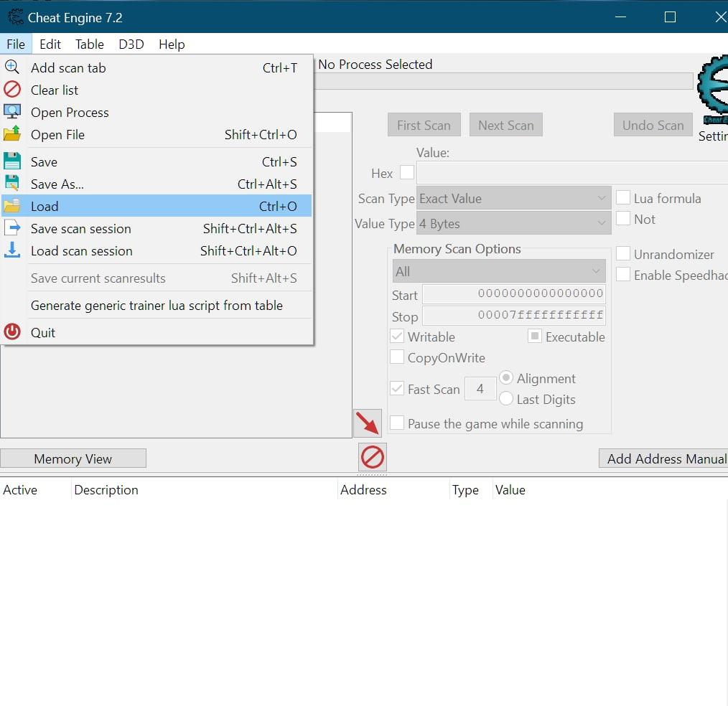The width and height of the screenshot is (728, 706).
Task: Open the File menu
Action: coord(16,44)
